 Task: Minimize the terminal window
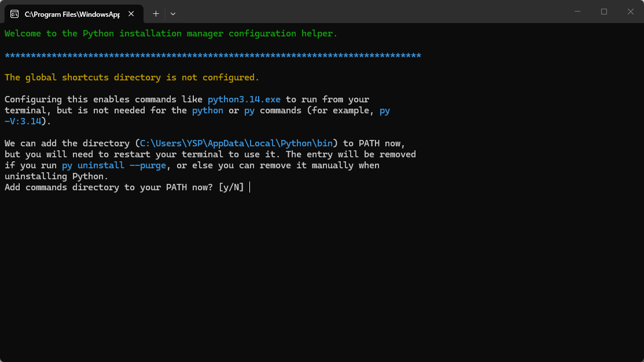point(577,12)
